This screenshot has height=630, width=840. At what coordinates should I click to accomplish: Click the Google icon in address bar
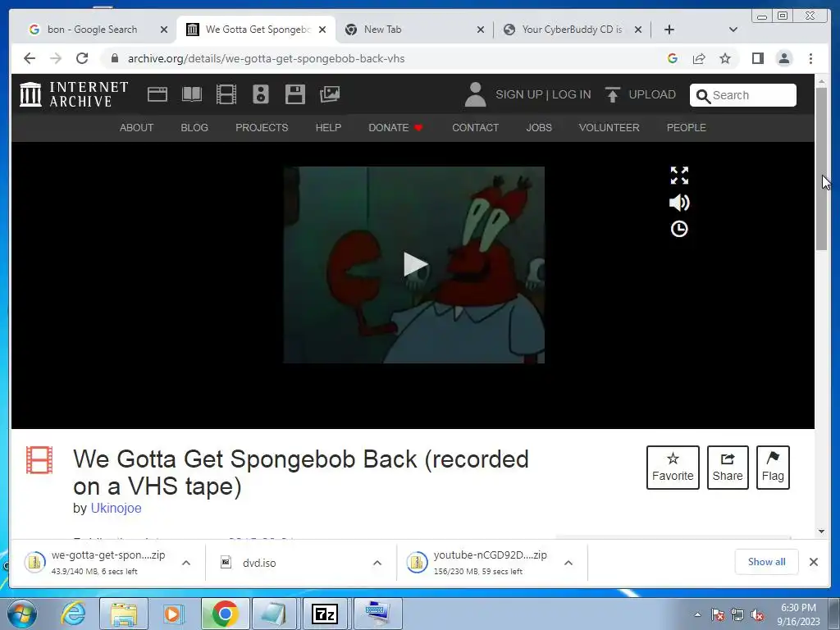673,58
